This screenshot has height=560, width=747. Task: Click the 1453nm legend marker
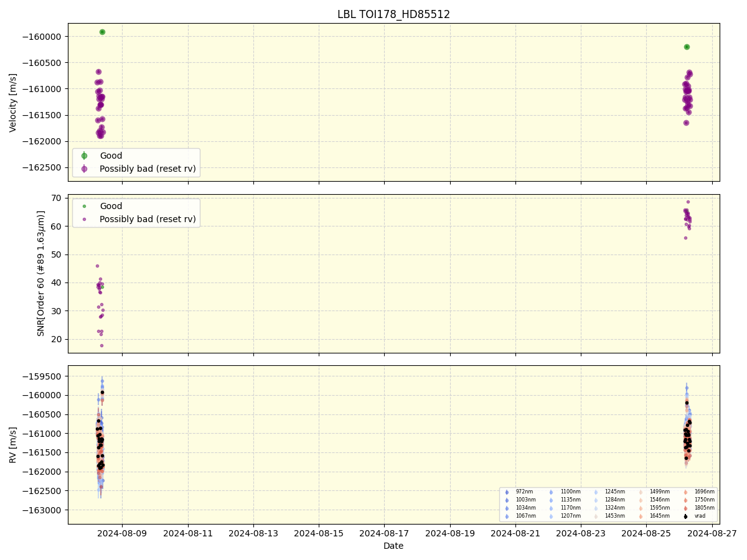click(x=596, y=516)
